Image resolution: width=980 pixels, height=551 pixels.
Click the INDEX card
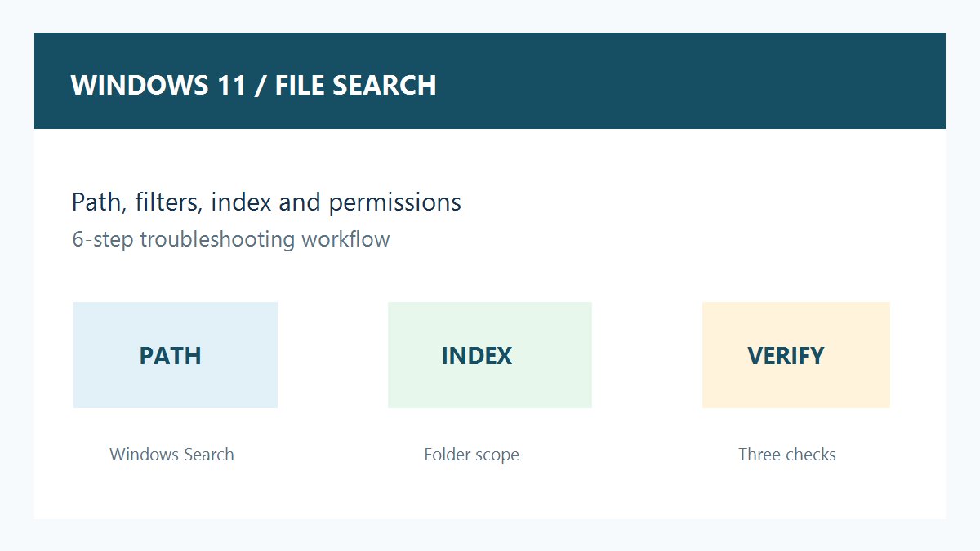pyautogui.click(x=490, y=355)
